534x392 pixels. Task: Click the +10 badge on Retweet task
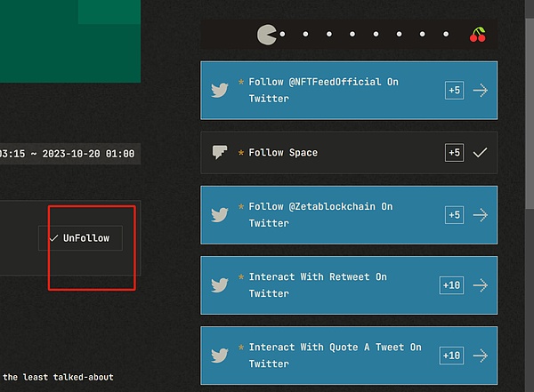coord(452,285)
